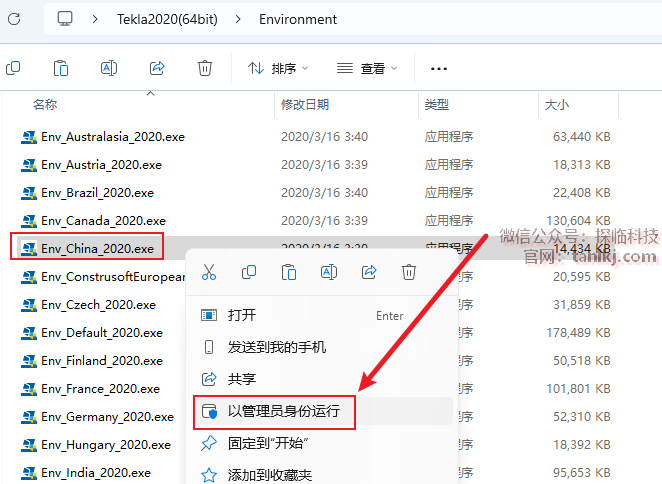662x484 pixels.
Task: Select Env_Hungary_2020.exe file
Action: 106,445
